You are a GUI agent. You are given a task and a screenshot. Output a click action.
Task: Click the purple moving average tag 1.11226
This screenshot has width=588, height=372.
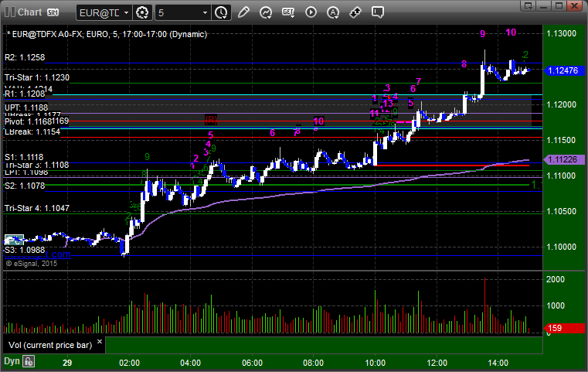563,159
